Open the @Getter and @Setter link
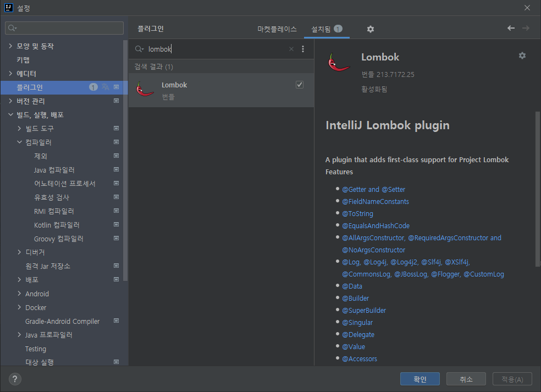The image size is (541, 392). point(373,190)
